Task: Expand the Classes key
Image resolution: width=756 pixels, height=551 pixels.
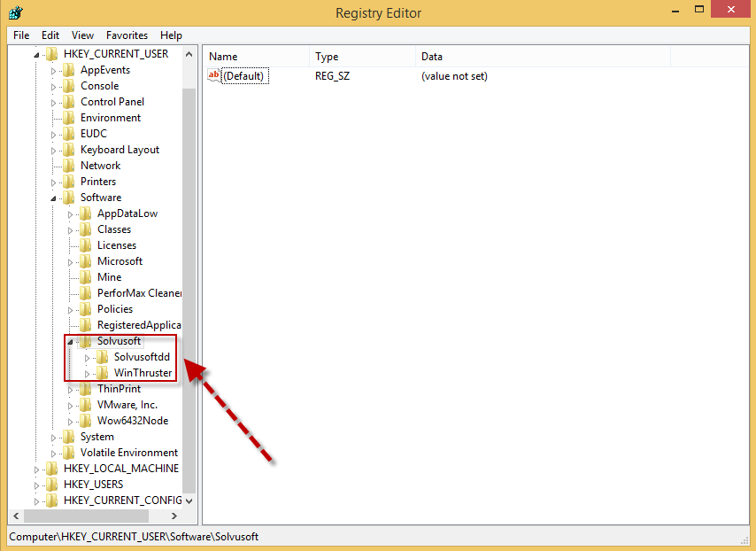Action: (71, 230)
